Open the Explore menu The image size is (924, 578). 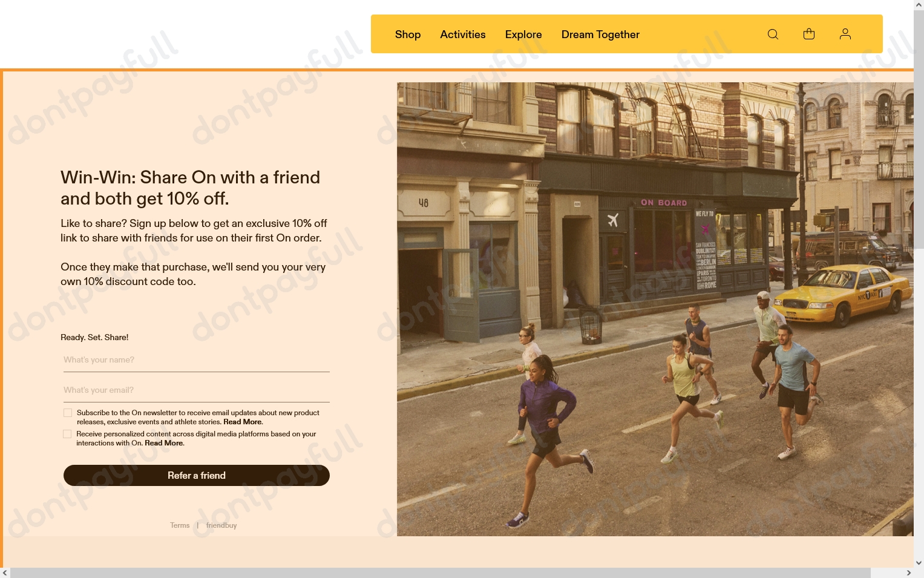tap(523, 34)
